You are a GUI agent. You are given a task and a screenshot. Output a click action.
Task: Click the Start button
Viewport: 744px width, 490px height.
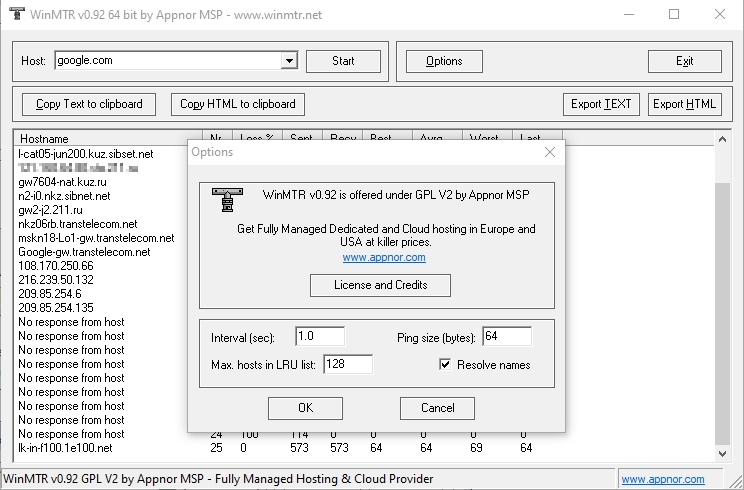pos(343,61)
